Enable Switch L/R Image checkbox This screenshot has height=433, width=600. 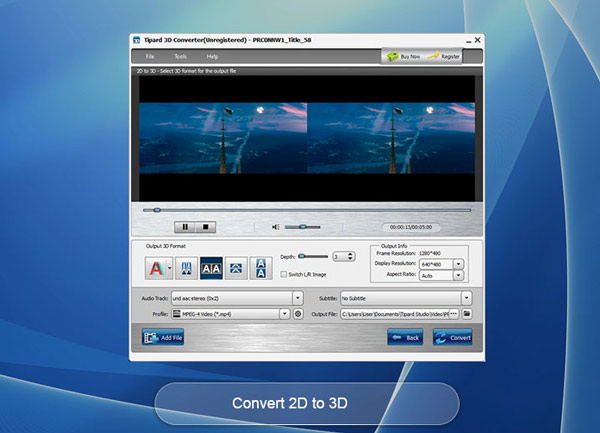coord(283,274)
